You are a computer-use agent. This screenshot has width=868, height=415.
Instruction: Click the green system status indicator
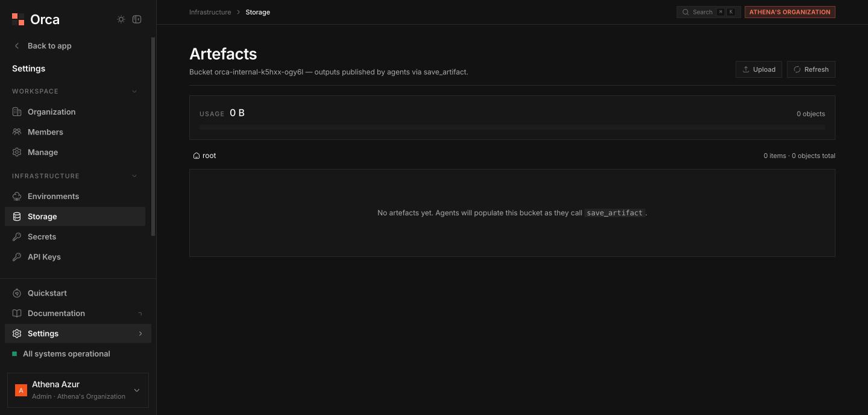[x=14, y=354]
